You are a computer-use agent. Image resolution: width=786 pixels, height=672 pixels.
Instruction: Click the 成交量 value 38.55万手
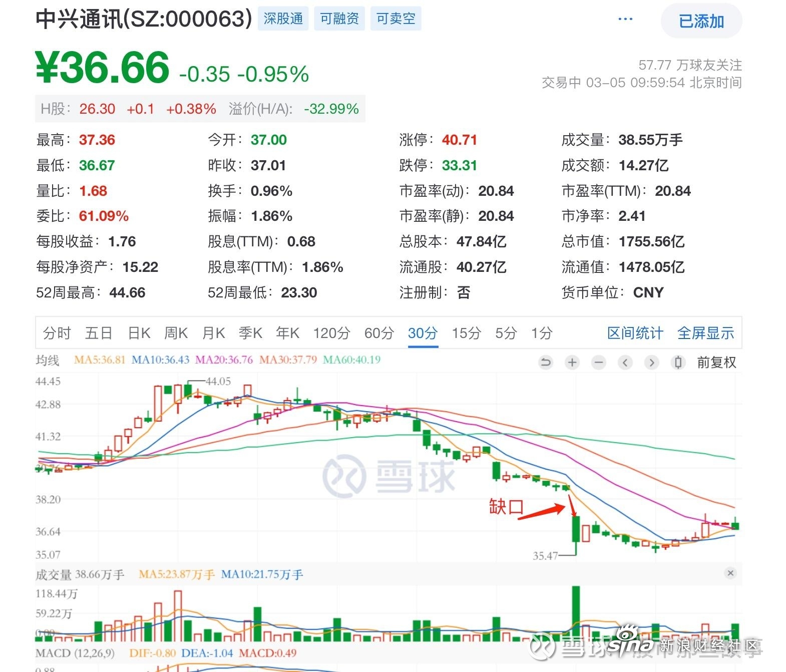tap(650, 140)
